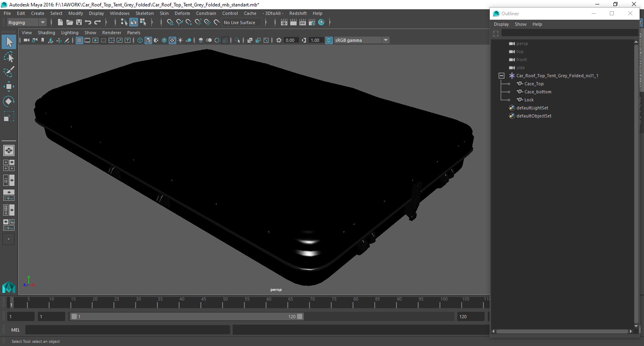Toggle MEL command language button
This screenshot has height=346, width=644.
pyautogui.click(x=15, y=330)
